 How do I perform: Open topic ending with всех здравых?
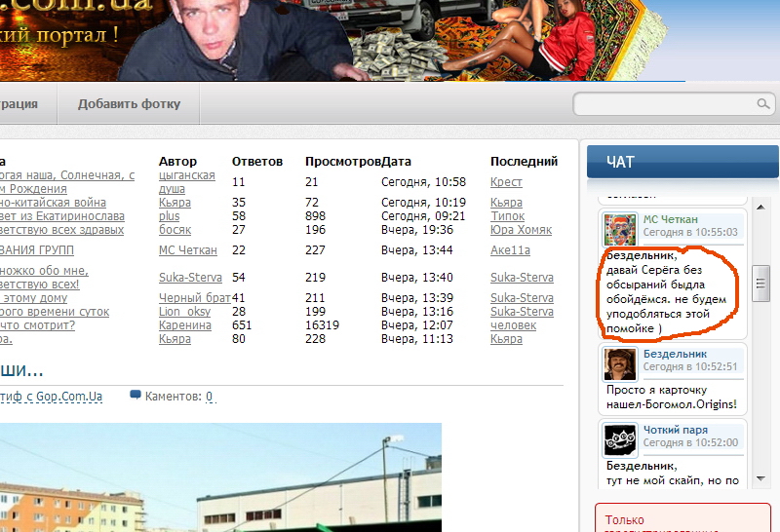(x=61, y=230)
